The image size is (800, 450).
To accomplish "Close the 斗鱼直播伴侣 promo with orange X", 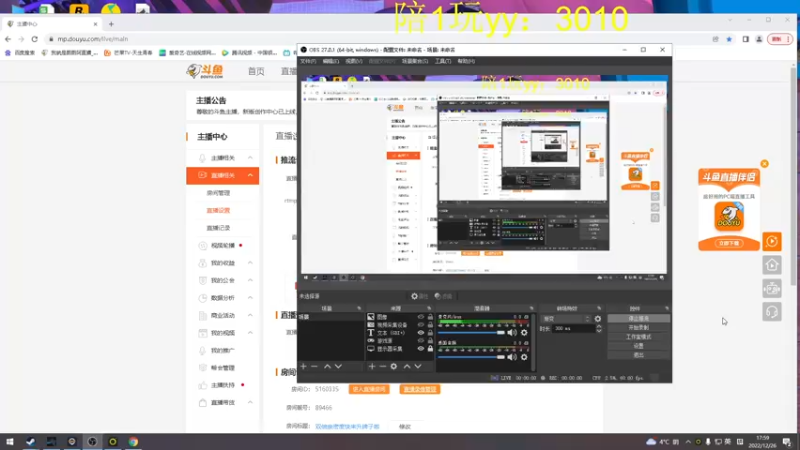I will 764,164.
